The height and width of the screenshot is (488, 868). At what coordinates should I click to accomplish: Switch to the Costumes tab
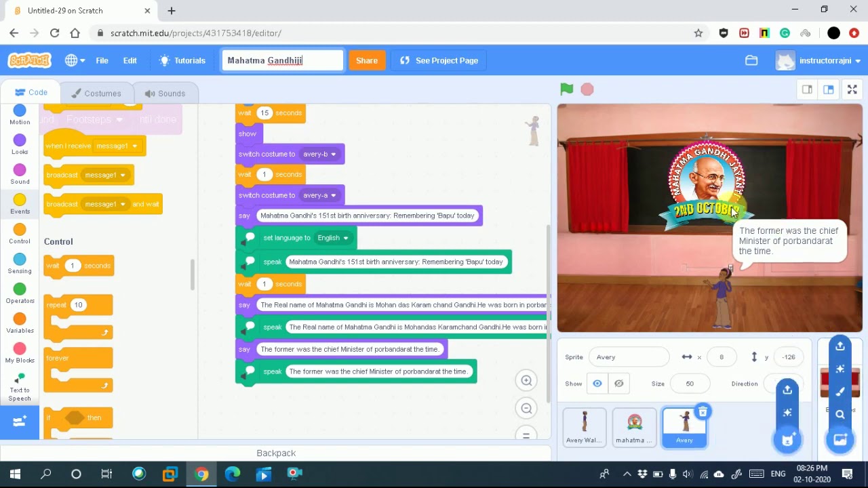tap(96, 94)
